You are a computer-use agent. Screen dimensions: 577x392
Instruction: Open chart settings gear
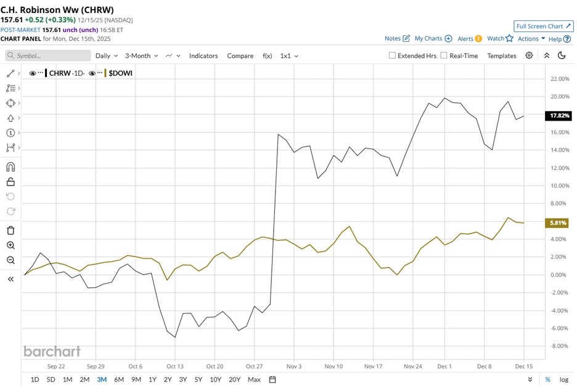pyautogui.click(x=529, y=55)
